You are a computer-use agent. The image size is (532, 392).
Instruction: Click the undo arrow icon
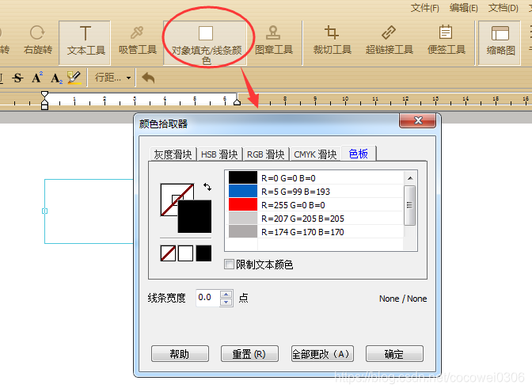click(x=148, y=78)
